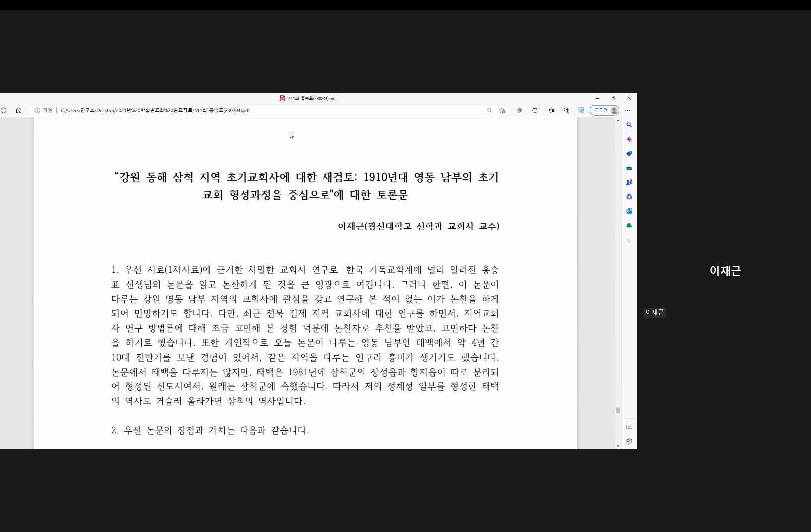Restore down the browser window
Image resolution: width=811 pixels, height=532 pixels.
613,98
